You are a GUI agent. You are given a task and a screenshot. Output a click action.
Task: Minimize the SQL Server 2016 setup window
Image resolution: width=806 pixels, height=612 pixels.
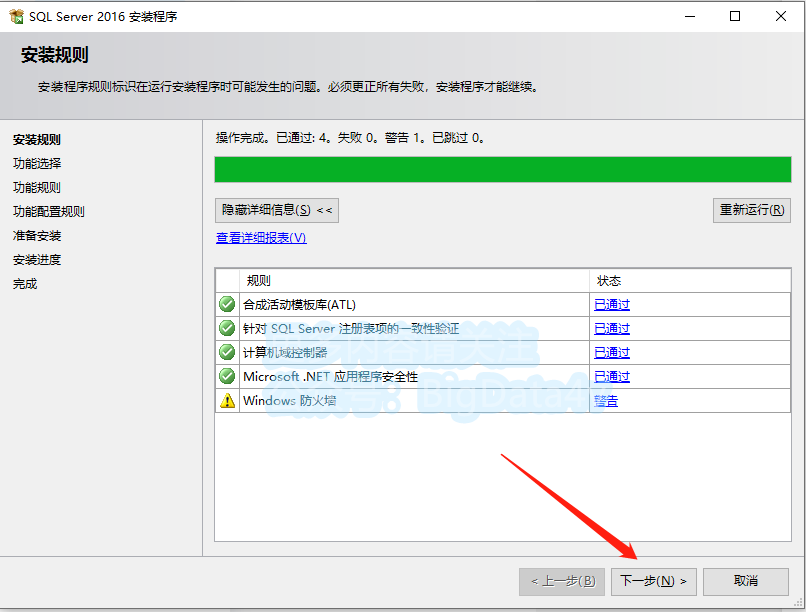(x=690, y=16)
